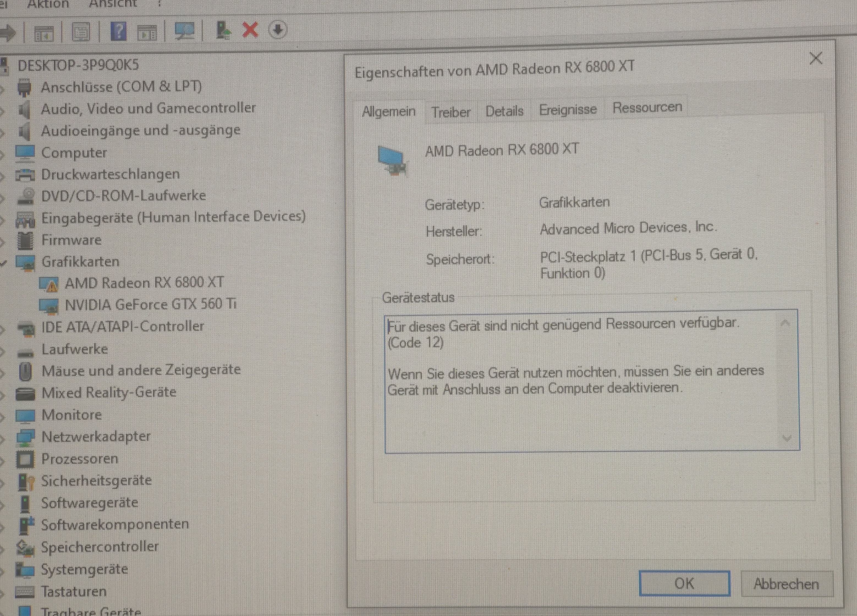Click the Audio, Video und Gamecontroller speaker icon

24,109
